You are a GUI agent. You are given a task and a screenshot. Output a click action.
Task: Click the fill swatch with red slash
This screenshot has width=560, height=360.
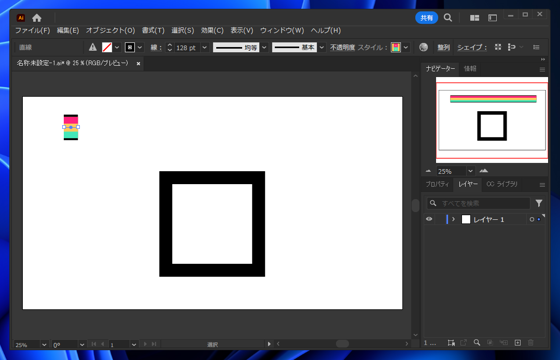pos(107,47)
